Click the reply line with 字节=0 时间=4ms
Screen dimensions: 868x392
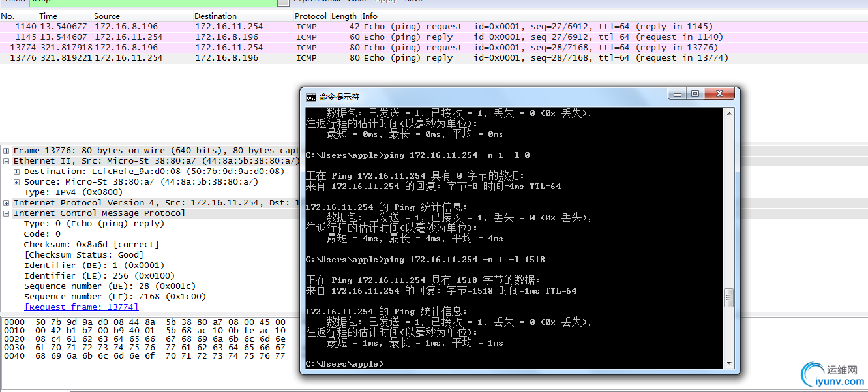tap(433, 187)
